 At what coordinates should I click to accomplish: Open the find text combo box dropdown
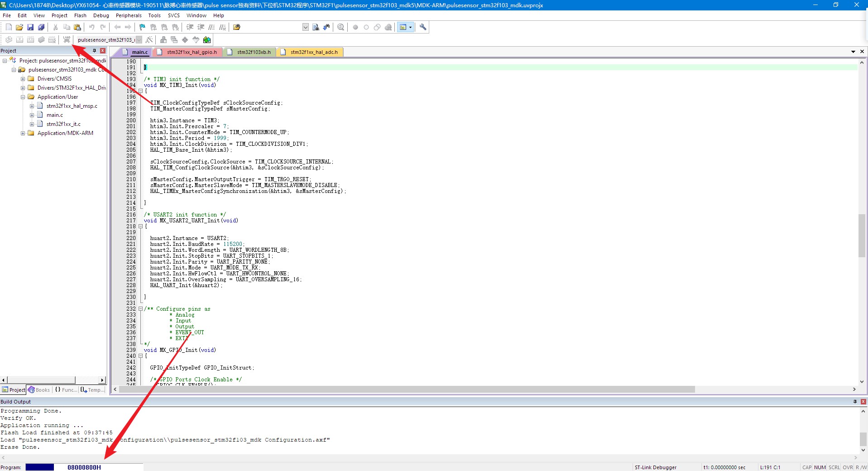pos(306,27)
